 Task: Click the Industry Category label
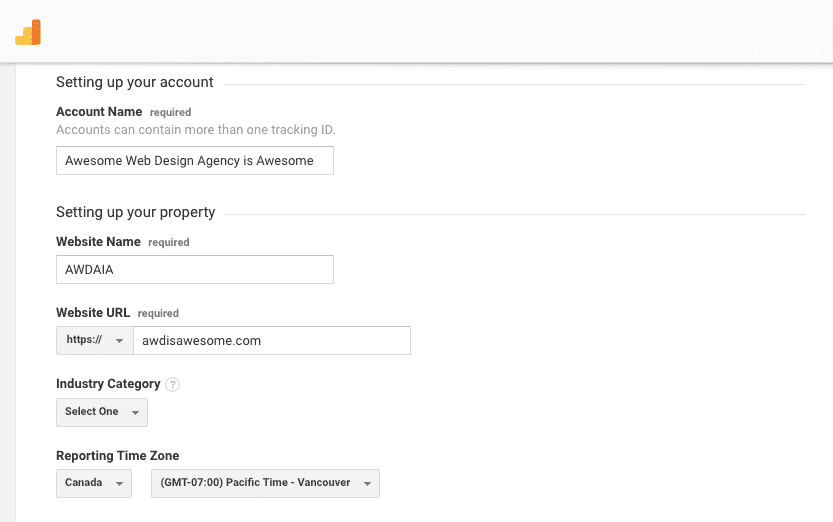(x=108, y=384)
